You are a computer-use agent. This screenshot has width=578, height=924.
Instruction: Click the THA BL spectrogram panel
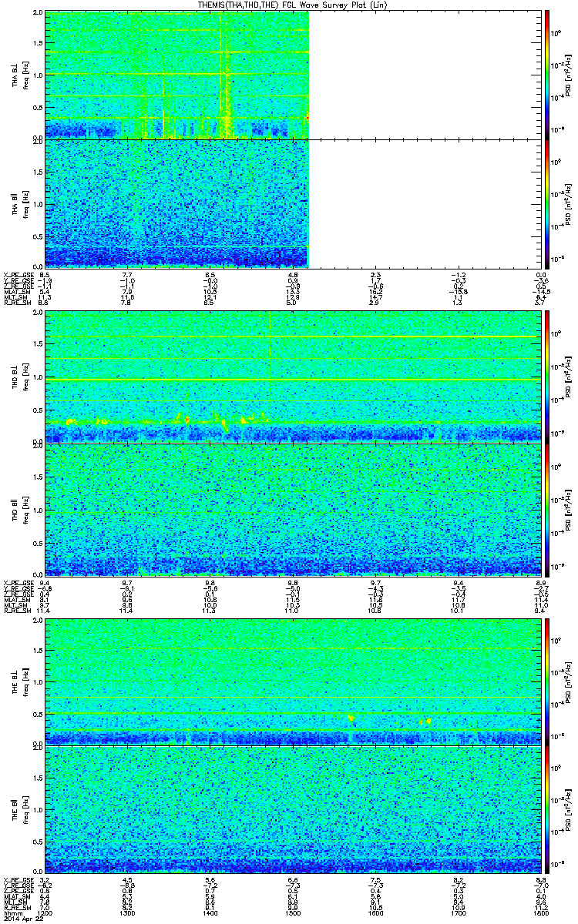(x=293, y=75)
